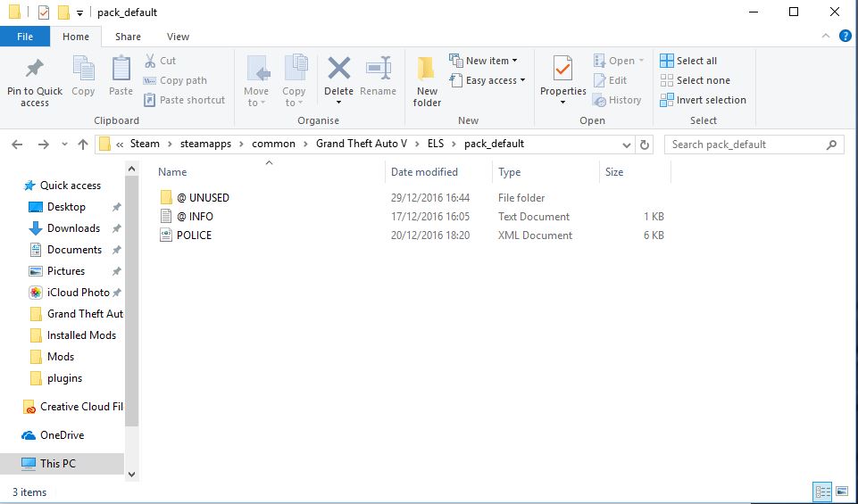This screenshot has width=858, height=504.
Task: Switch to the large icons view
Action: tap(842, 492)
